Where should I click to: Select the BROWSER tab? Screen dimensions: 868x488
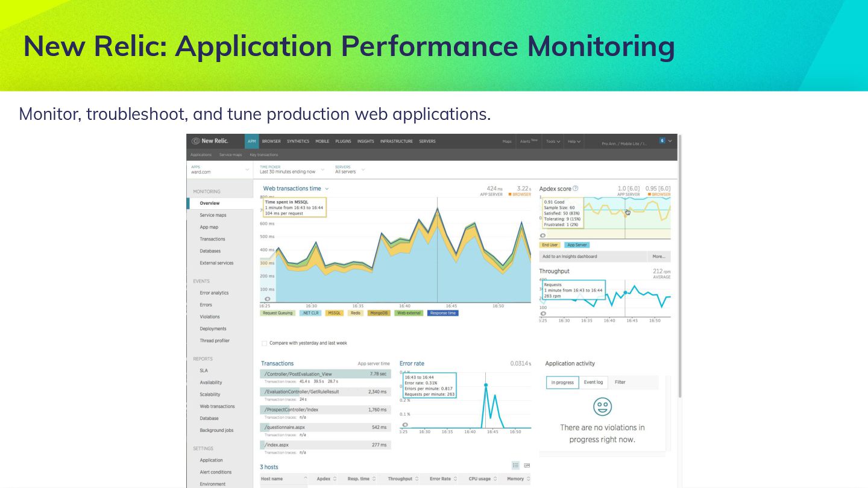[x=271, y=142]
